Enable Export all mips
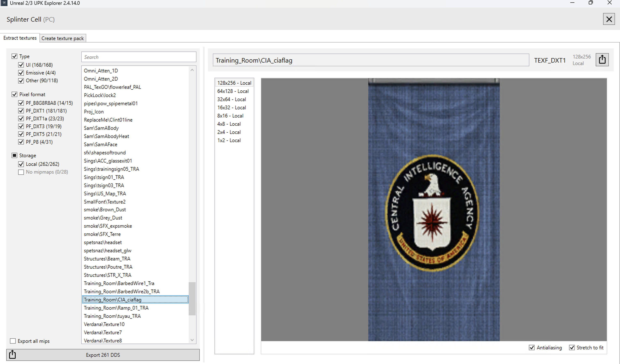The height and width of the screenshot is (364, 620). [x=13, y=341]
